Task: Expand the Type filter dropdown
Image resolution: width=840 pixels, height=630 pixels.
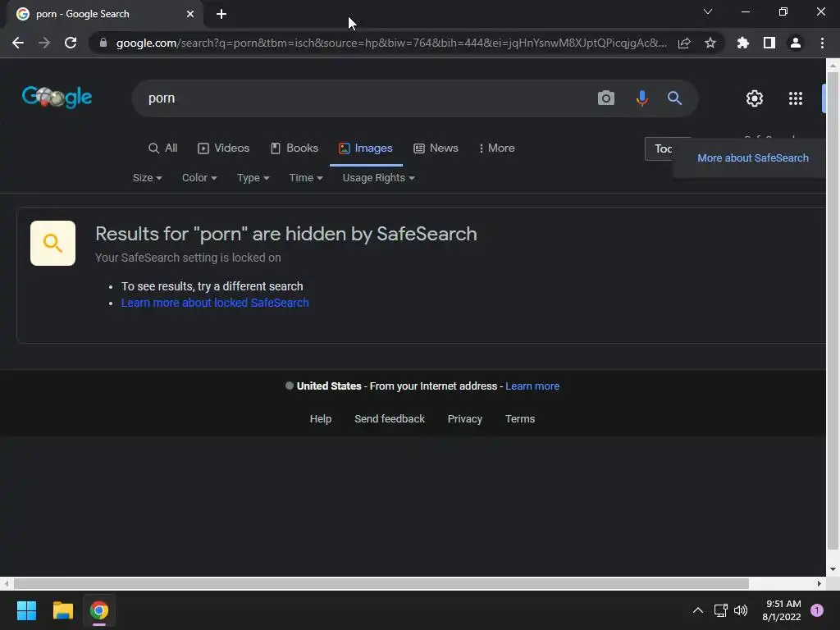Action: [x=253, y=178]
